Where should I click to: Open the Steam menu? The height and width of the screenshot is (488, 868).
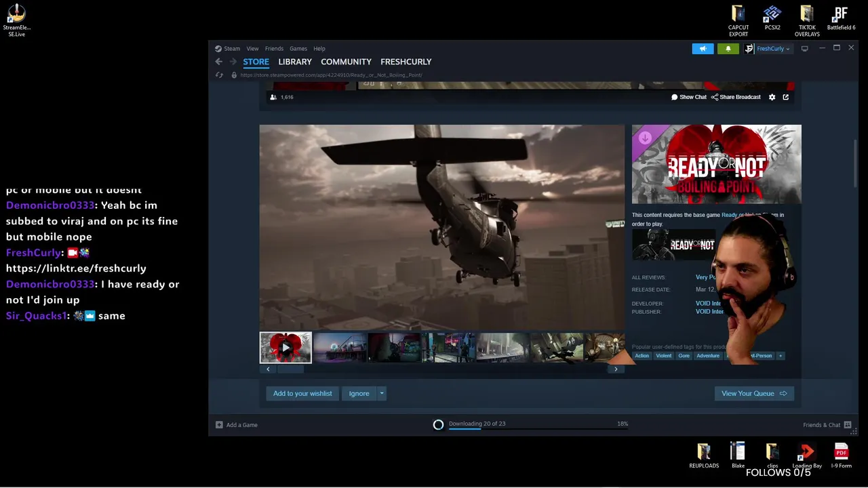coord(232,49)
